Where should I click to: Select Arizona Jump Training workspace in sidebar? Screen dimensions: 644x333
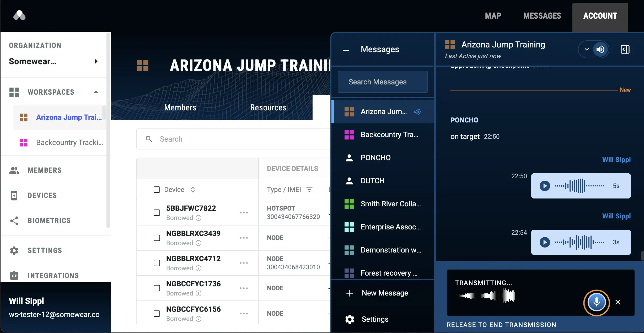[x=60, y=117]
